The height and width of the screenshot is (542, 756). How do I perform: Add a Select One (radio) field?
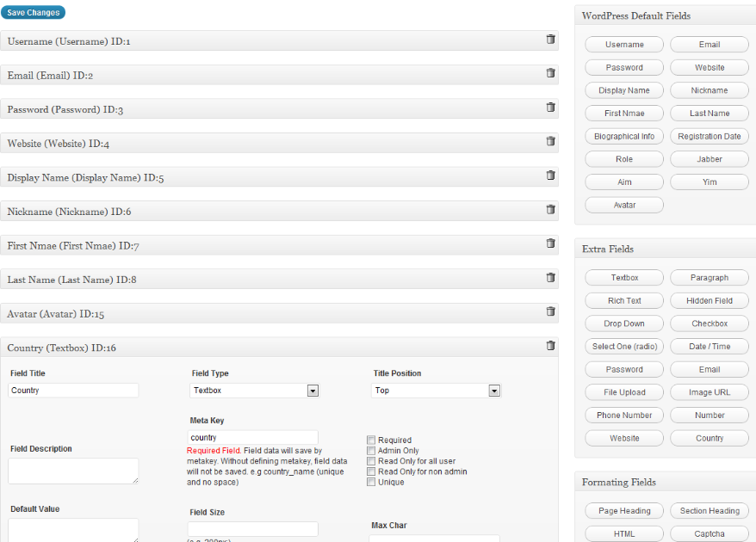[624, 347]
